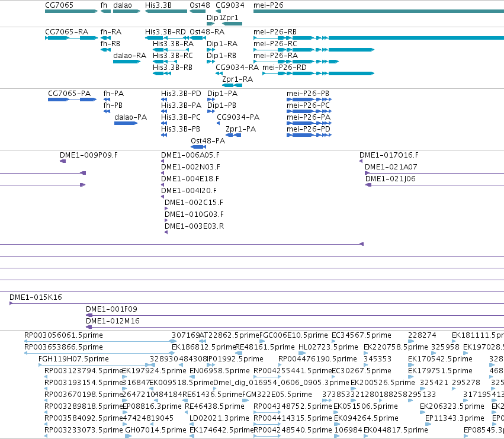Viewport: 504px width, 439px height.
Task: Click the dalao gene span bar
Action: click(x=127, y=11)
